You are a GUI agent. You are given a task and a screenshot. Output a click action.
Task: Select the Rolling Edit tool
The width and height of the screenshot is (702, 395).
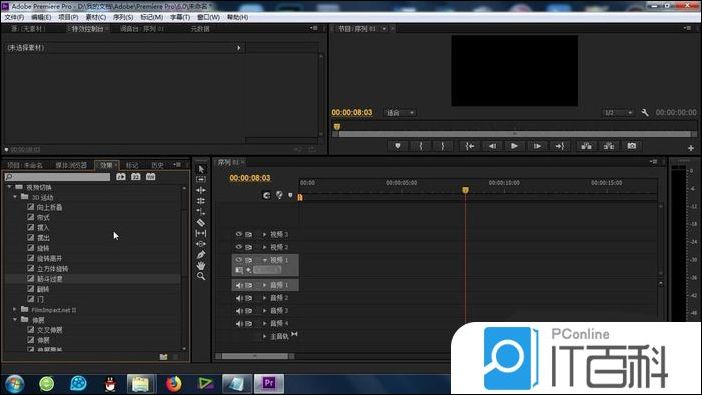(x=201, y=201)
